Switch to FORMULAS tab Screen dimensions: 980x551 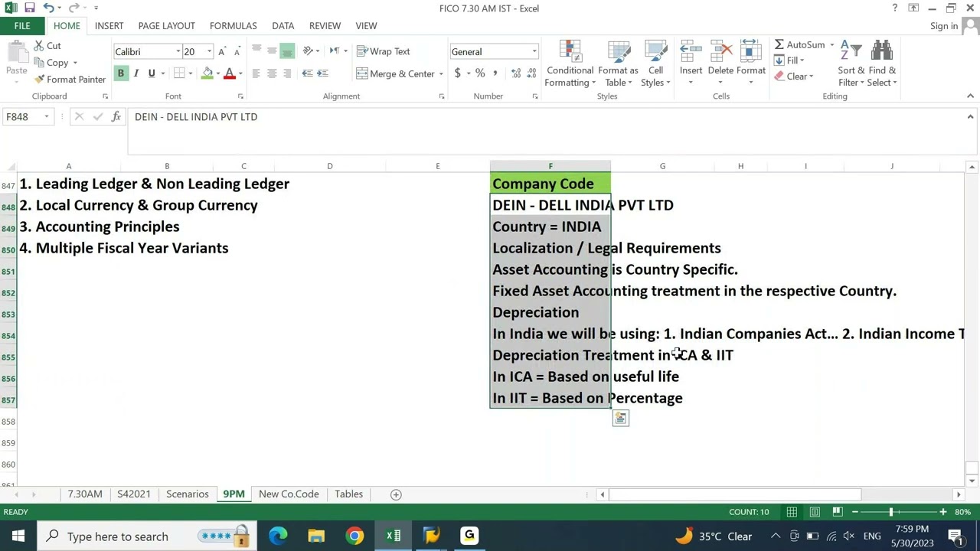pyautogui.click(x=233, y=26)
